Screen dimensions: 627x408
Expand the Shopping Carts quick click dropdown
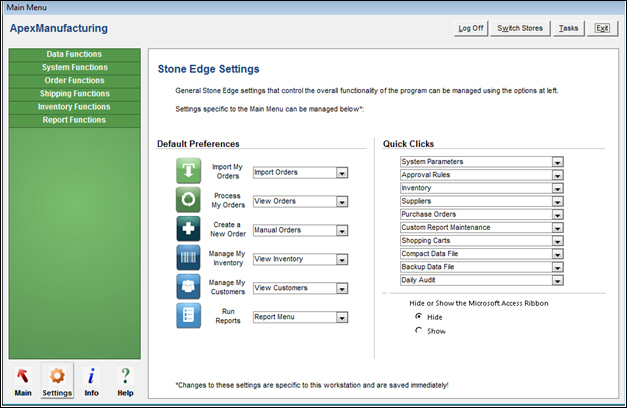coord(557,241)
